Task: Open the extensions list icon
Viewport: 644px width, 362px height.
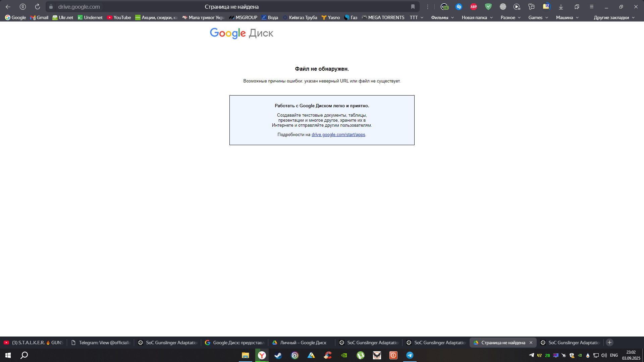Action: click(x=531, y=7)
